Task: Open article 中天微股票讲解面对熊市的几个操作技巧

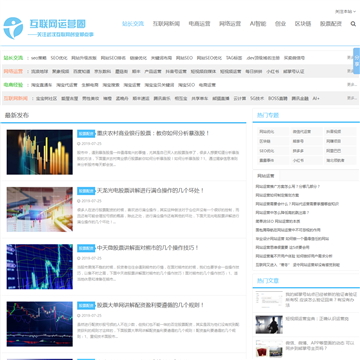Action: [x=148, y=248]
